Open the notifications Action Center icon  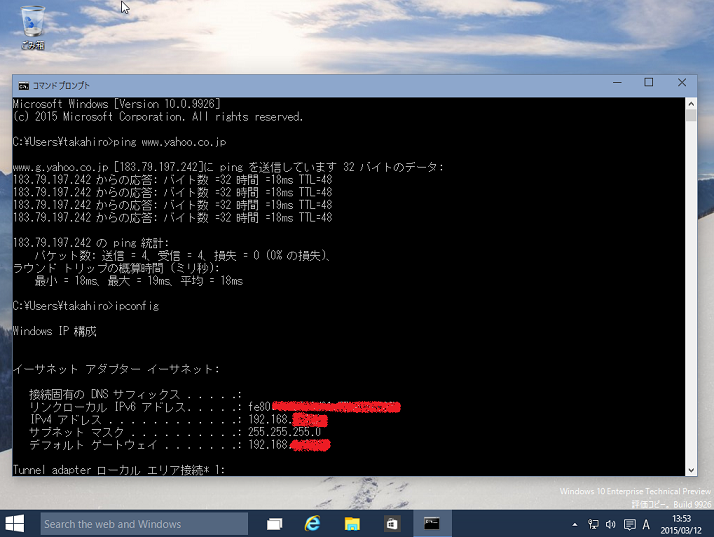tap(630, 525)
